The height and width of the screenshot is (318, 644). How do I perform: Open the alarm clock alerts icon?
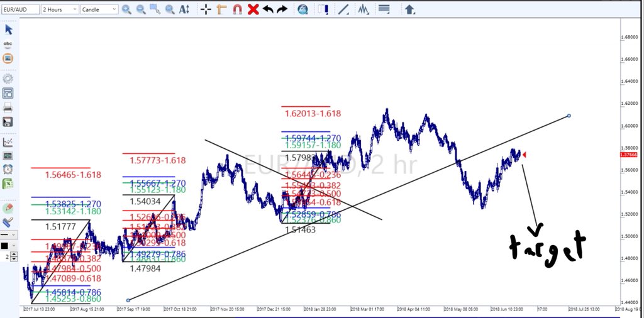click(8, 170)
